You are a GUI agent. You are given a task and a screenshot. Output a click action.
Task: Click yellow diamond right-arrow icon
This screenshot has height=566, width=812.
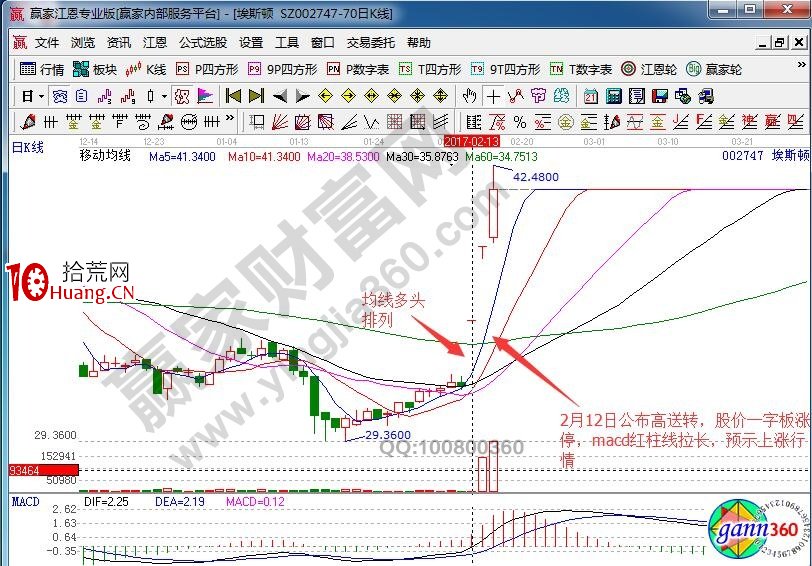tap(349, 96)
